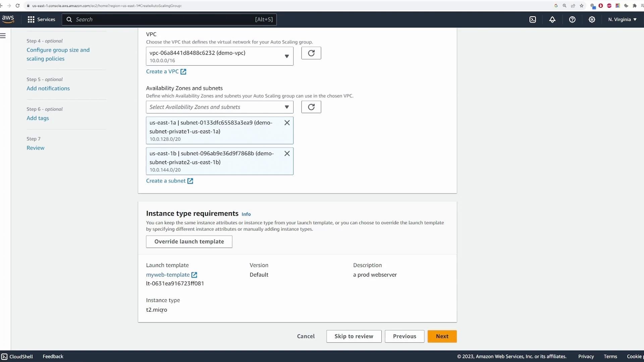Screen dimensions: 644x362
Task: Refresh the Availability Zones and subnets list
Action: (311, 107)
